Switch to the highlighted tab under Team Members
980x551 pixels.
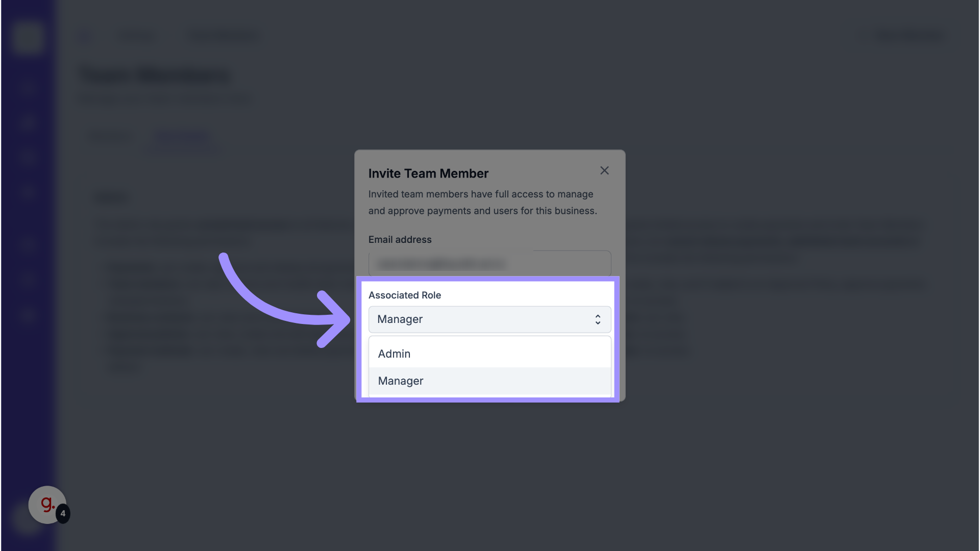coord(182,137)
